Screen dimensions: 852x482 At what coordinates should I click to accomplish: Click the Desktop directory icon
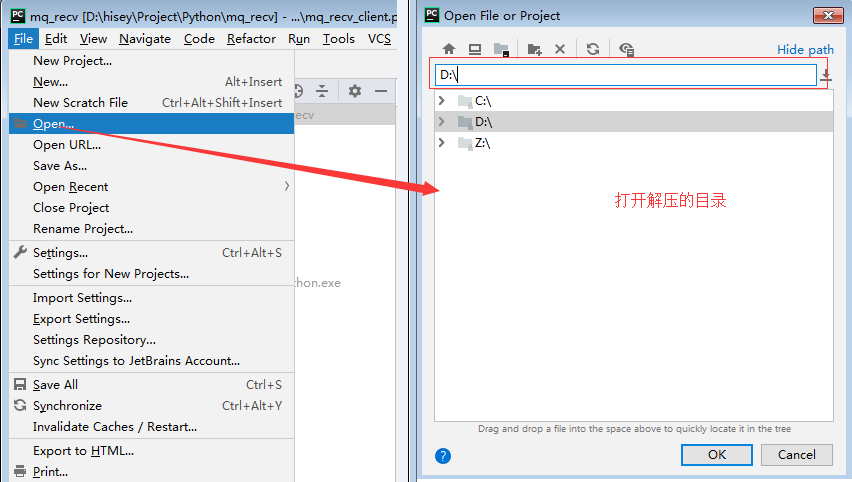pyautogui.click(x=475, y=49)
